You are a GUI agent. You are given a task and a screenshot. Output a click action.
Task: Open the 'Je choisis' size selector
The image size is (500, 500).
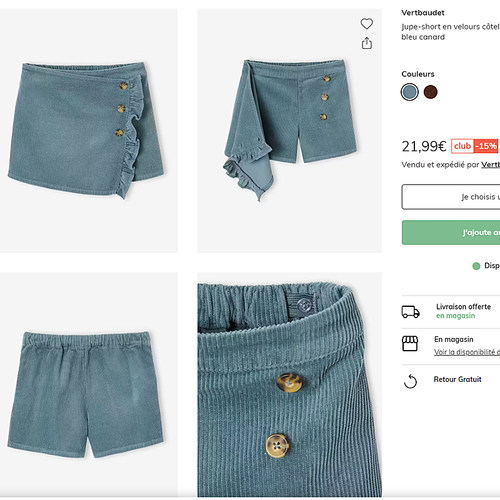[451, 197]
